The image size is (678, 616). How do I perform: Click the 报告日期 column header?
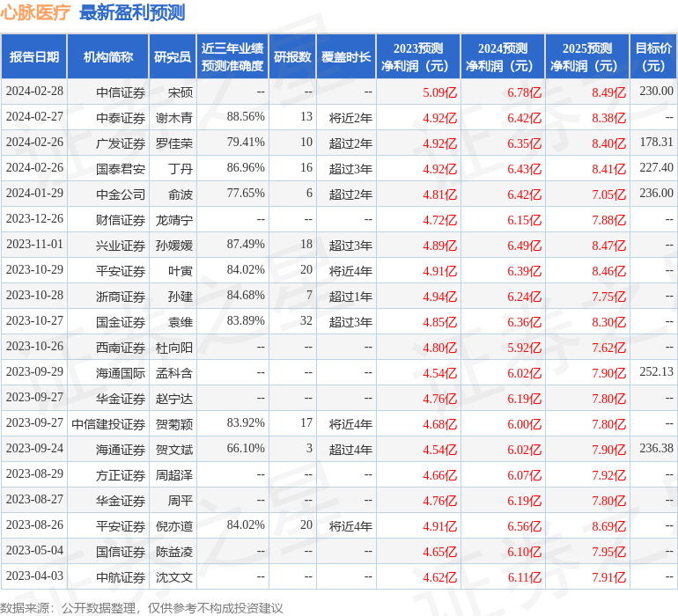pyautogui.click(x=34, y=56)
